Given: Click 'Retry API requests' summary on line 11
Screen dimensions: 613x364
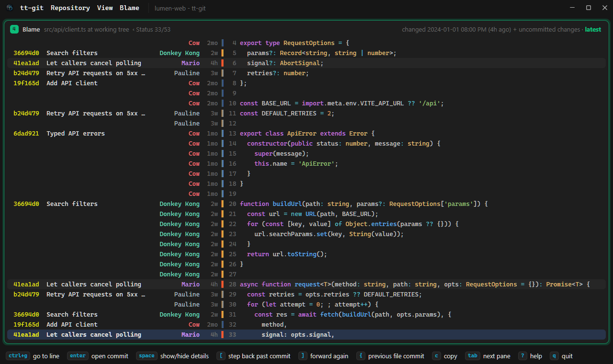Looking at the screenshot, I should click(x=96, y=114).
